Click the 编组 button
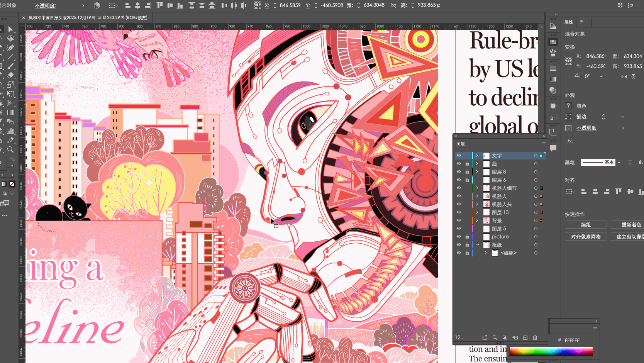 tap(586, 225)
